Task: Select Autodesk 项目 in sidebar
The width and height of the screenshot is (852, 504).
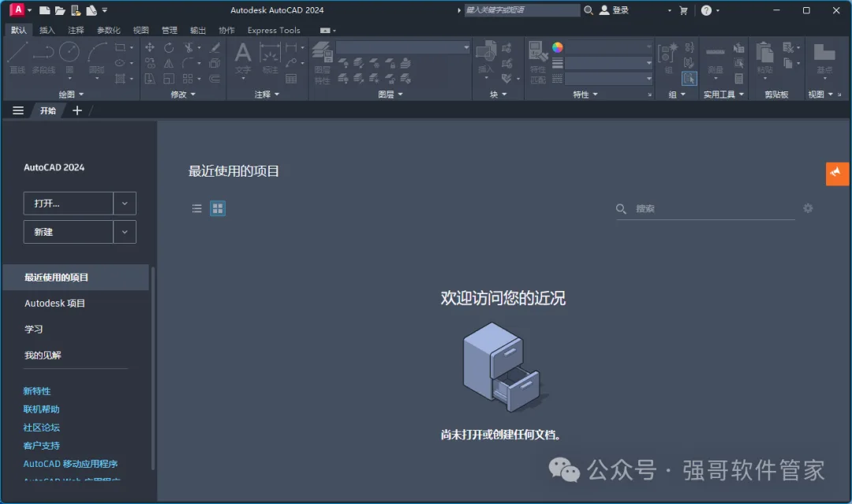Action: click(54, 303)
